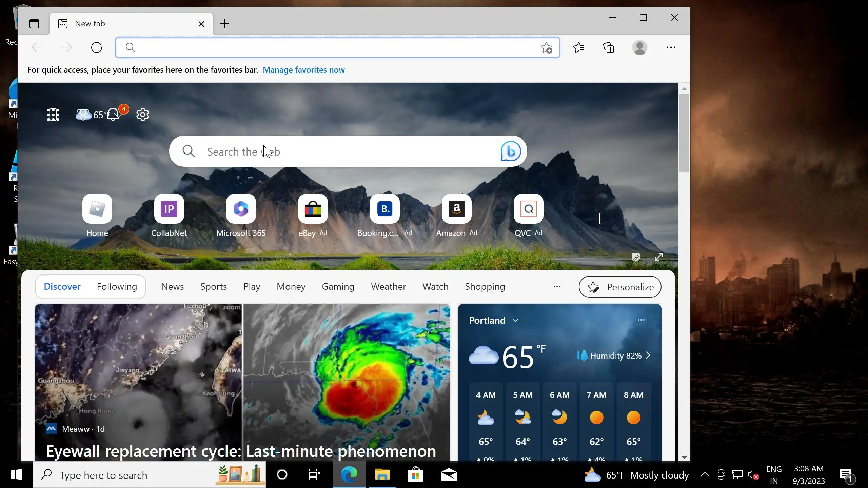The image size is (868, 488).
Task: Expand the Portland location dropdown
Action: [x=515, y=320]
